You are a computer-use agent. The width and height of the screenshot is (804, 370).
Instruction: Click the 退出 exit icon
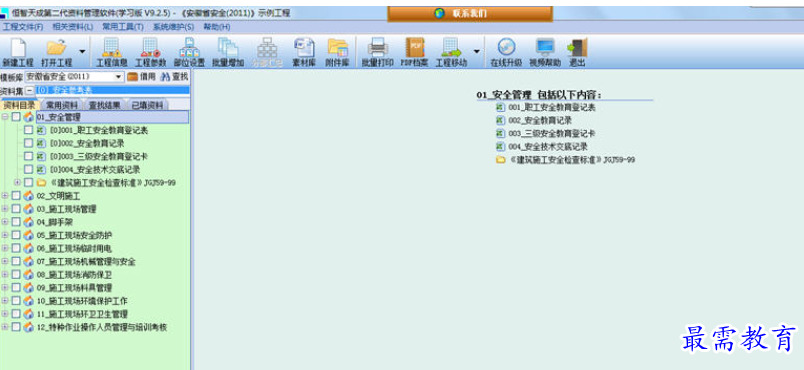(577, 48)
